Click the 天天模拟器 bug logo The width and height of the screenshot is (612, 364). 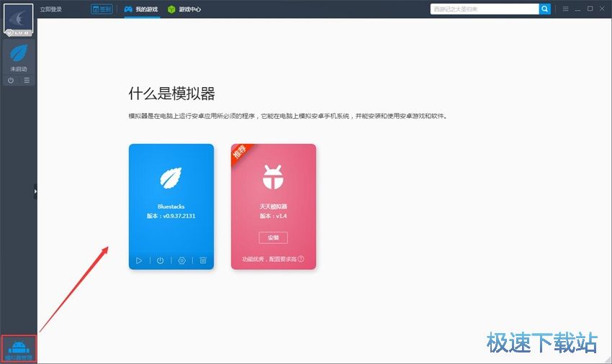click(x=273, y=177)
